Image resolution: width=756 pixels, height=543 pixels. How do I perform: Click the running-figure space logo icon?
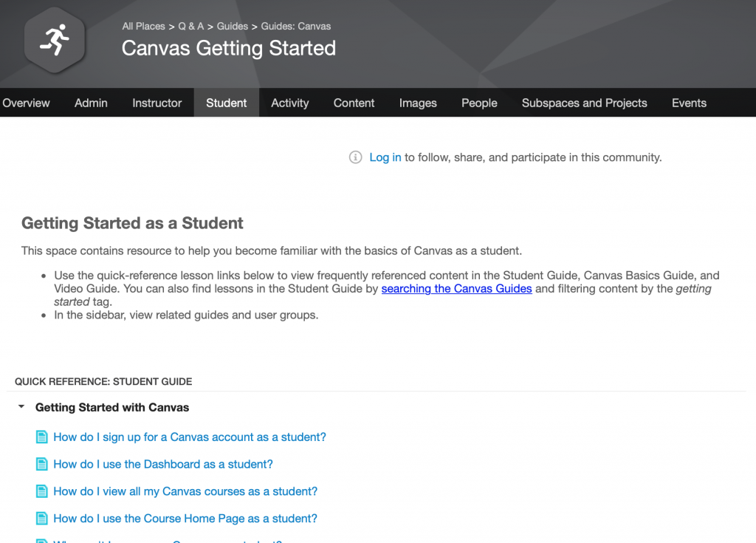pos(55,40)
